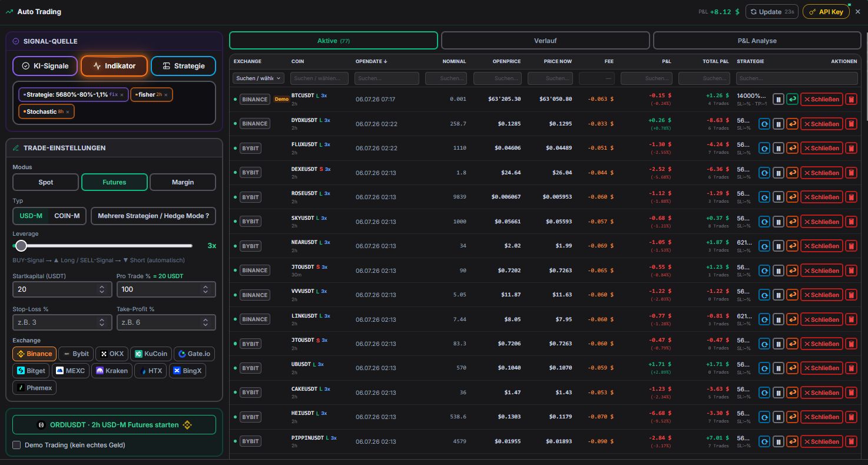
Task: Open the Coin filter combo box
Action: click(319, 78)
